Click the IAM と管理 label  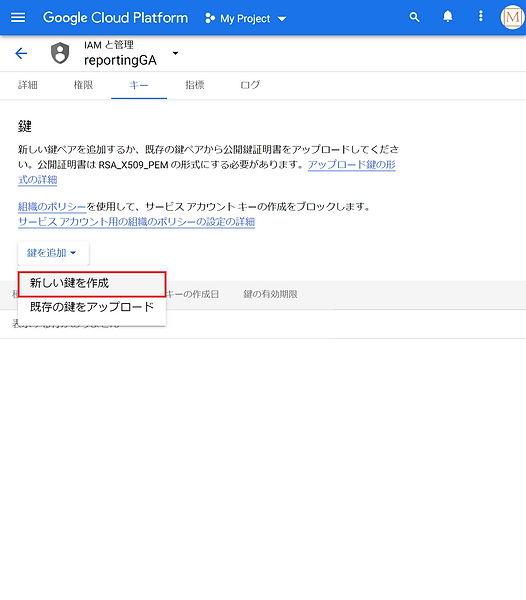109,45
